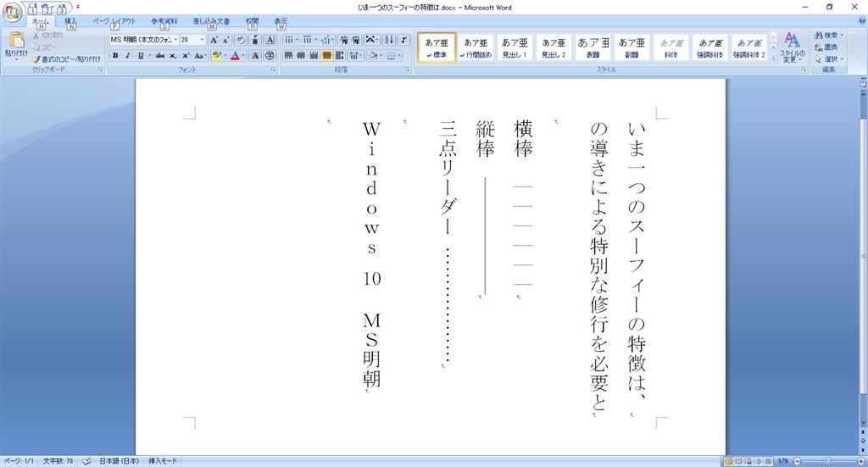
Task: Open Font dialog launcher (フォント group)
Action: (274, 69)
